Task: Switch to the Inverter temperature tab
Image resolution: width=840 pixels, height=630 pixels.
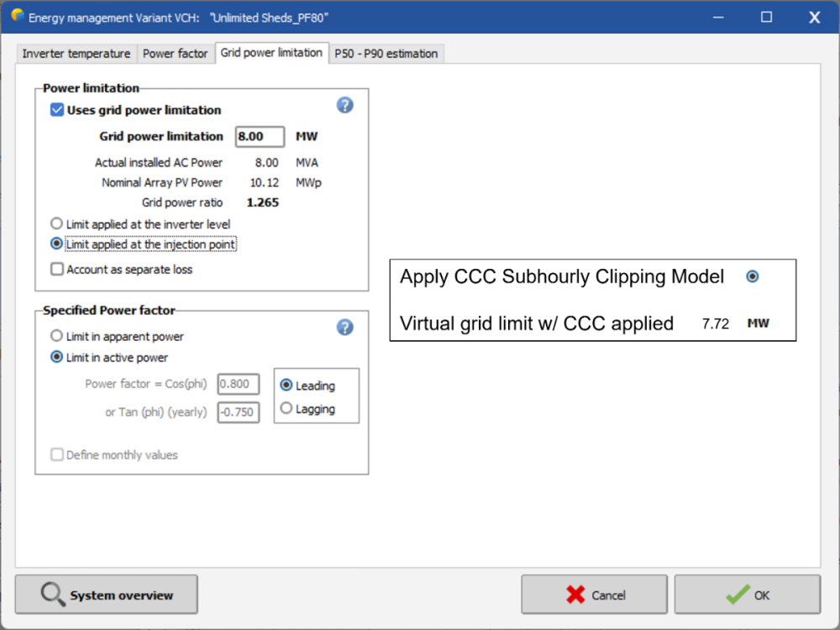Action: (76, 54)
